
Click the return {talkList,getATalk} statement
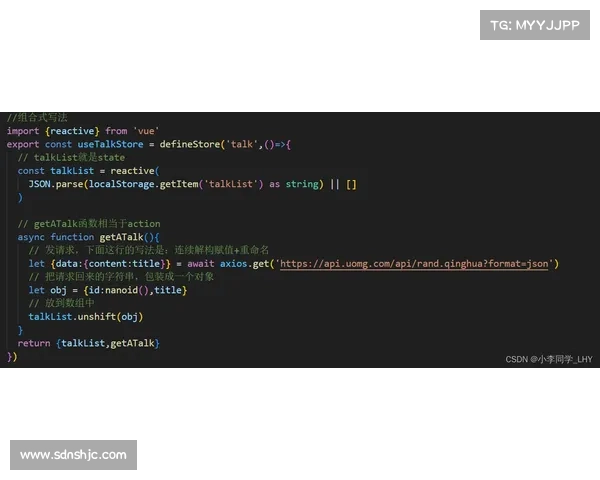(88, 343)
